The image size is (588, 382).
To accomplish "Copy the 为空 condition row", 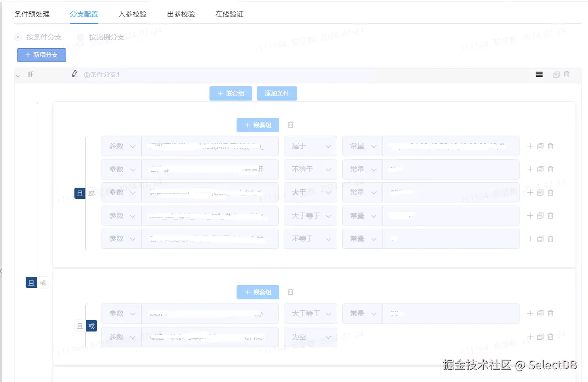I will pyautogui.click(x=540, y=337).
